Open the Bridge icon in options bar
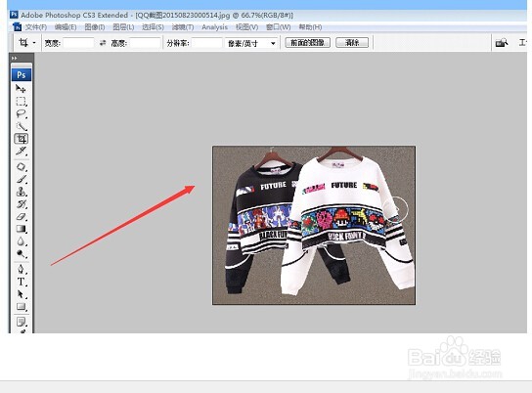This screenshot has height=393, width=532. pyautogui.click(x=502, y=43)
